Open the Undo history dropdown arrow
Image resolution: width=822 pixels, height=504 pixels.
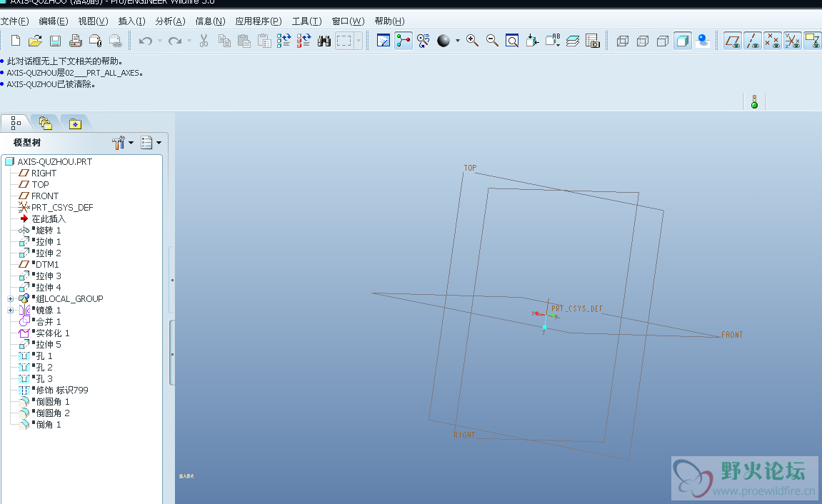160,41
